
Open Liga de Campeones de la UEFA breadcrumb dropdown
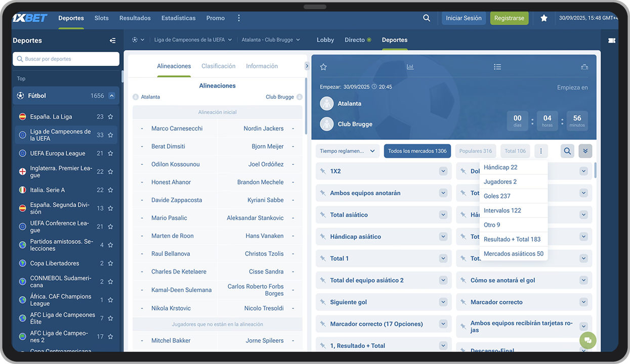[x=193, y=40]
